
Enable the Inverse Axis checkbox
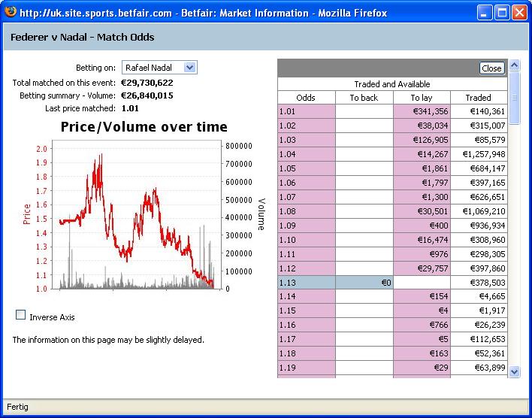[x=21, y=315]
